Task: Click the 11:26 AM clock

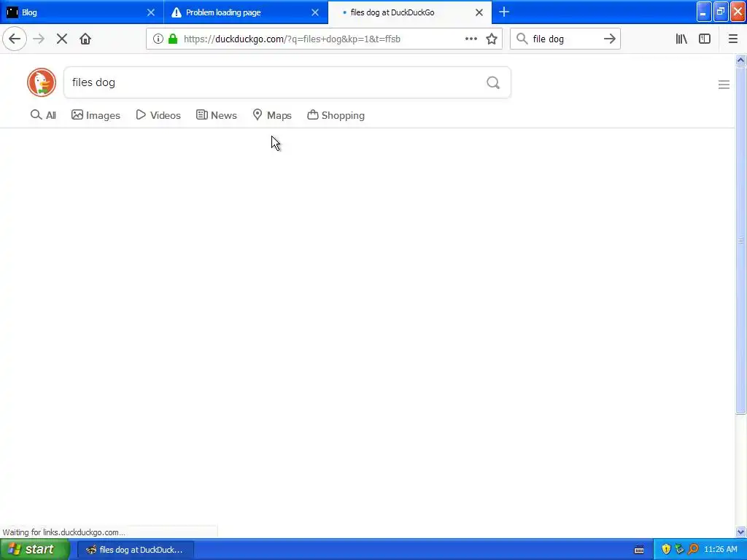Action: pos(720,550)
